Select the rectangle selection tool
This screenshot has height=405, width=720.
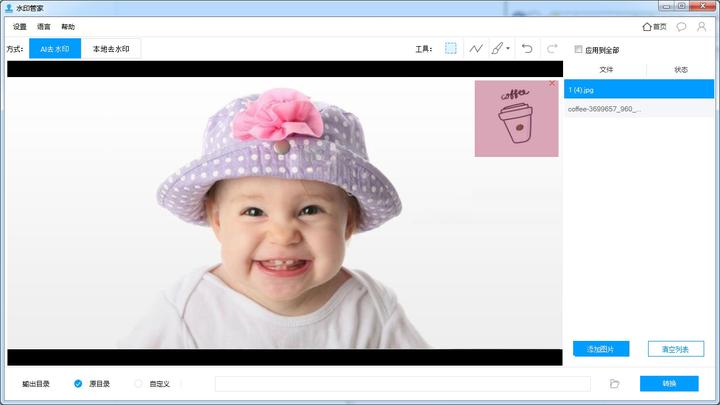coord(450,48)
